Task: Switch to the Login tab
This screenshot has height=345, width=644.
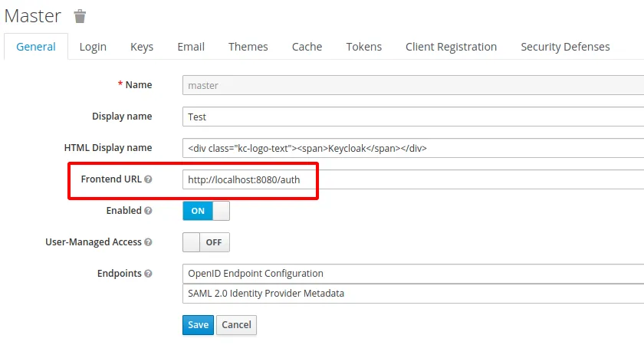Action: click(93, 47)
